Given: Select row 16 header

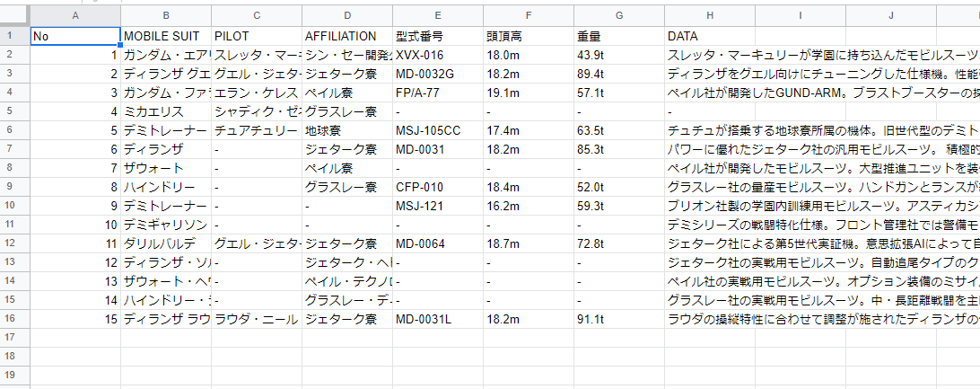Looking at the screenshot, I should tap(15, 319).
